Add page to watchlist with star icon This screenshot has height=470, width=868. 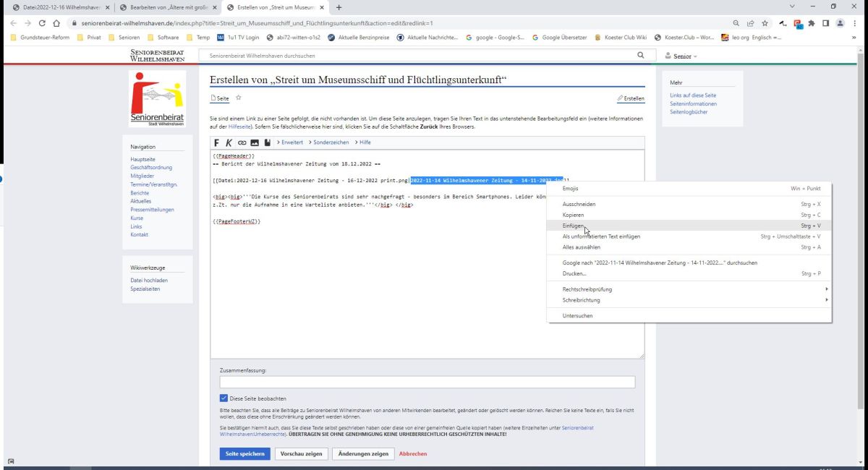click(239, 98)
